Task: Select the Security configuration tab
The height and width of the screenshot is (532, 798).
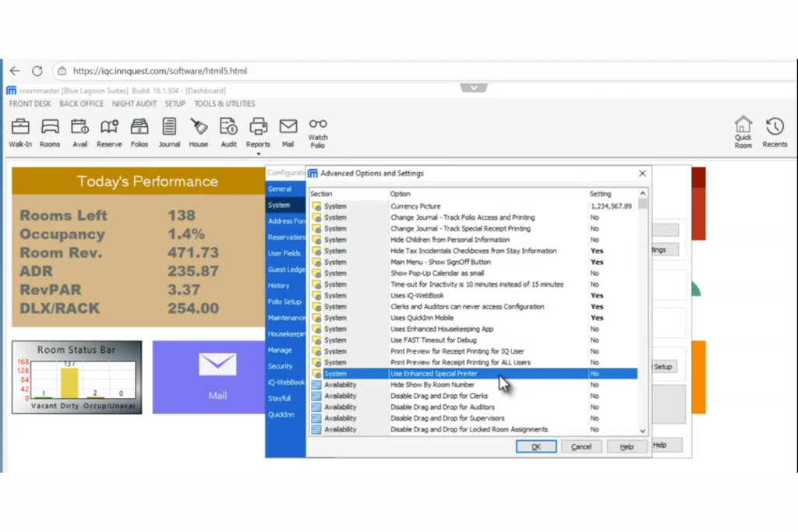Action: (x=285, y=365)
